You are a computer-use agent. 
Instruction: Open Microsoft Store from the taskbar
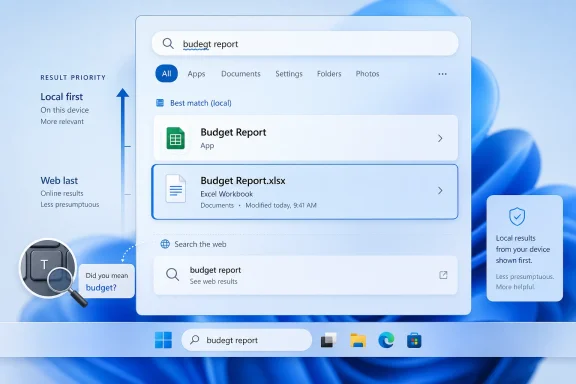pyautogui.click(x=414, y=340)
